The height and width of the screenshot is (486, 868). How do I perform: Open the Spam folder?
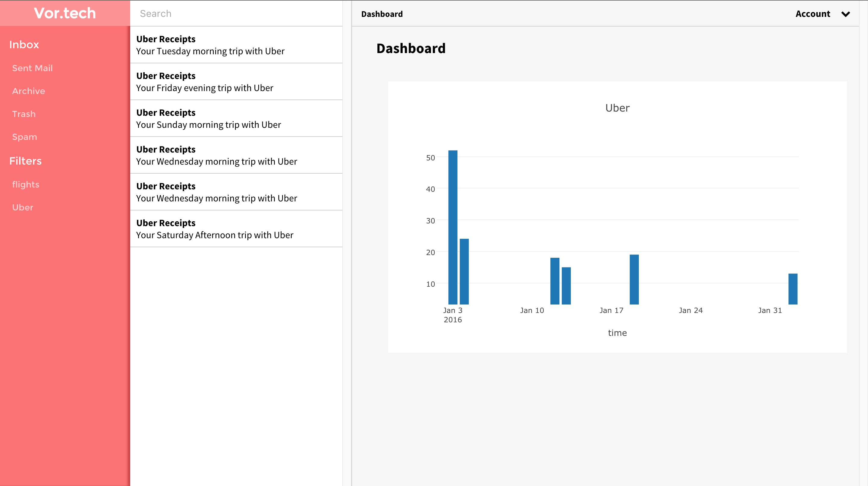coord(25,137)
